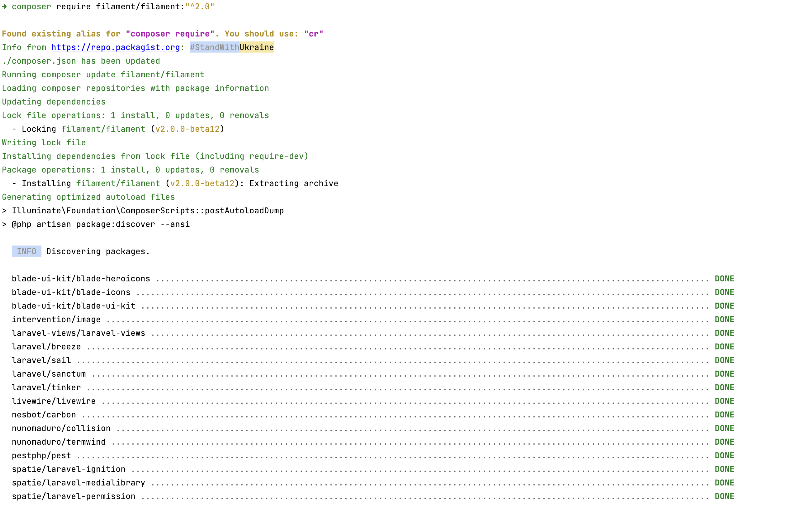This screenshot has width=812, height=517.
Task: Click the package:discover command text
Action: pos(115,224)
